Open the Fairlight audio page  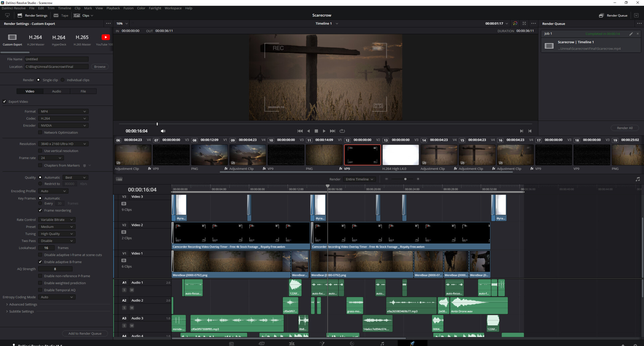(382, 343)
